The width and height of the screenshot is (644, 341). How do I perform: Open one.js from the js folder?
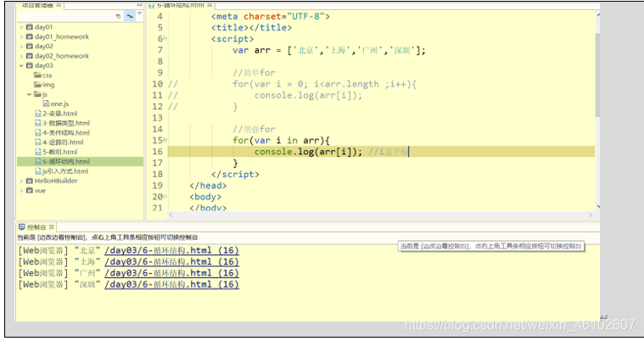pyautogui.click(x=59, y=104)
